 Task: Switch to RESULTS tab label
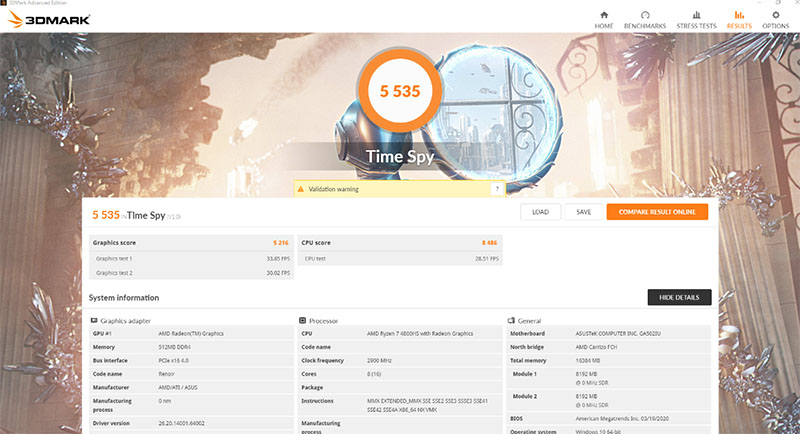(x=739, y=26)
